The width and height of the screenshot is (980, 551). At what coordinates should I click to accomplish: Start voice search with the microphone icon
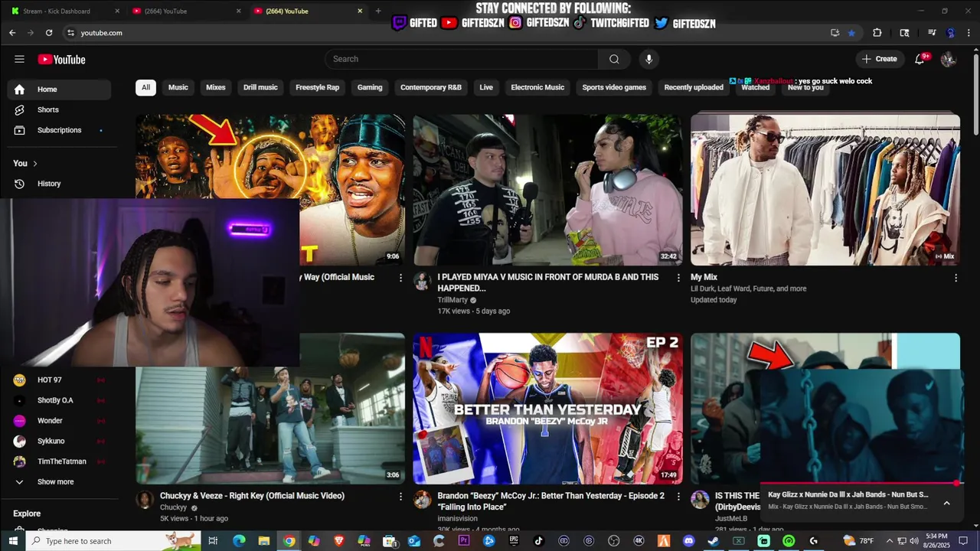click(x=648, y=59)
